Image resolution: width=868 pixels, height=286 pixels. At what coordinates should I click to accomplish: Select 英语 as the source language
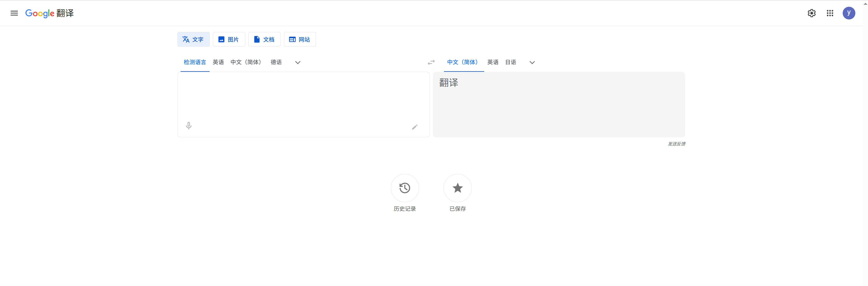click(218, 62)
